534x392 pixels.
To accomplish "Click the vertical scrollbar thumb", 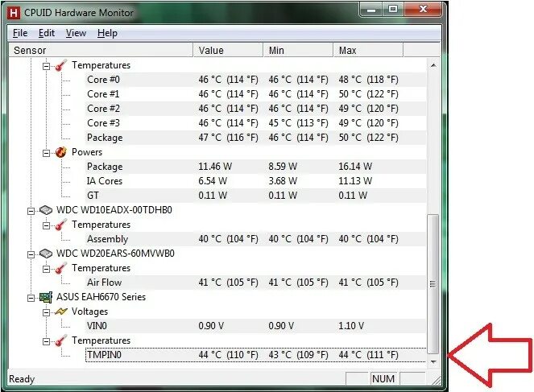I will click(x=433, y=284).
